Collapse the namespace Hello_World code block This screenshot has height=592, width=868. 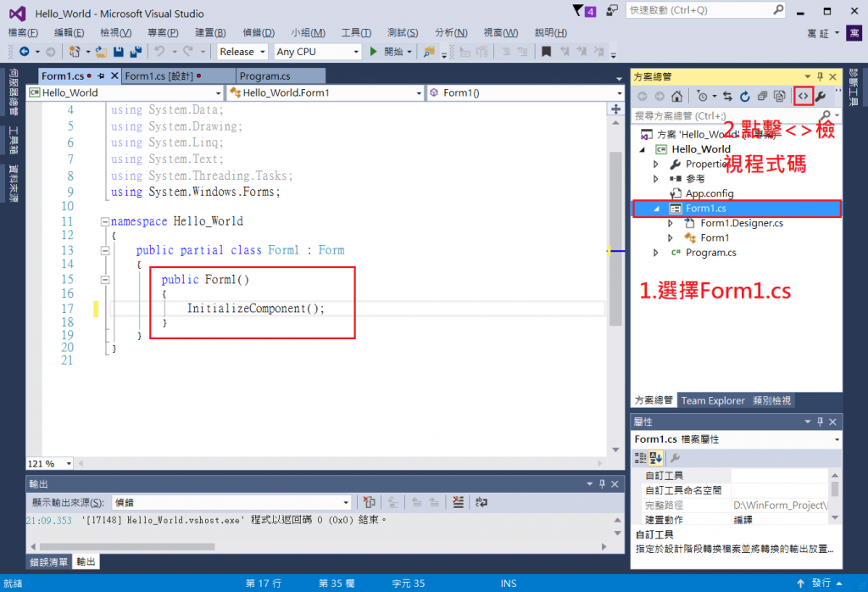pyautogui.click(x=104, y=221)
